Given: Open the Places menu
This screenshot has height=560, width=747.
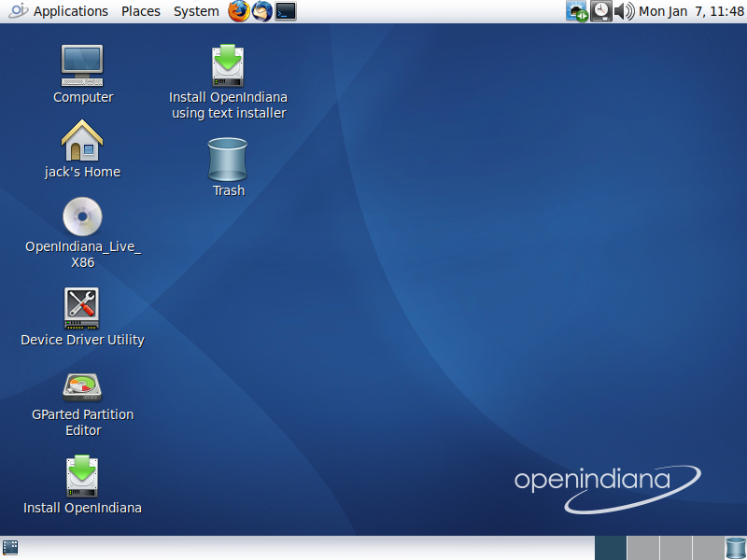Looking at the screenshot, I should pos(140,11).
